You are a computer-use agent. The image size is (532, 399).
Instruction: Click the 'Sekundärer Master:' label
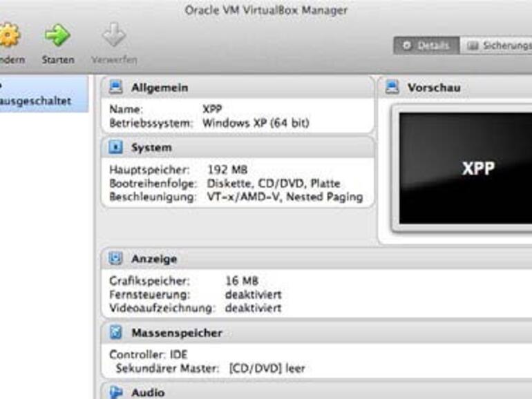click(168, 368)
